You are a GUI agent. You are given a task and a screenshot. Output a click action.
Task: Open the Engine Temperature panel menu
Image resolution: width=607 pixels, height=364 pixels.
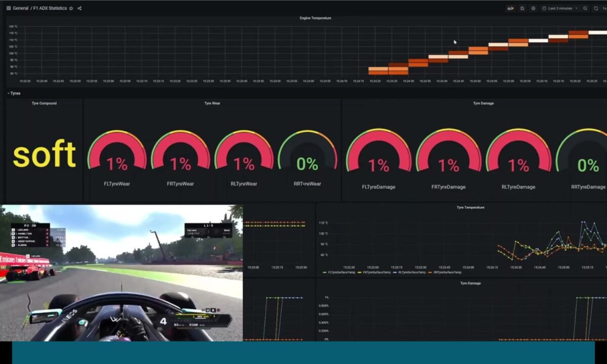point(315,18)
